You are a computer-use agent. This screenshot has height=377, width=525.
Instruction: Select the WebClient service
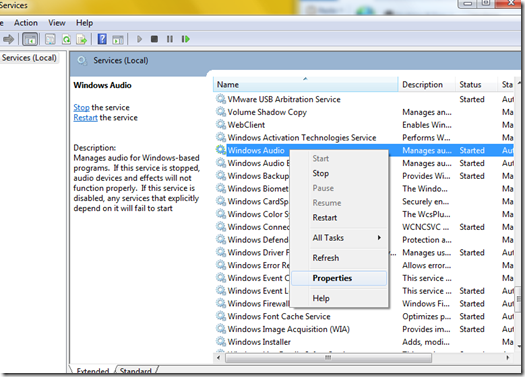point(364,125)
